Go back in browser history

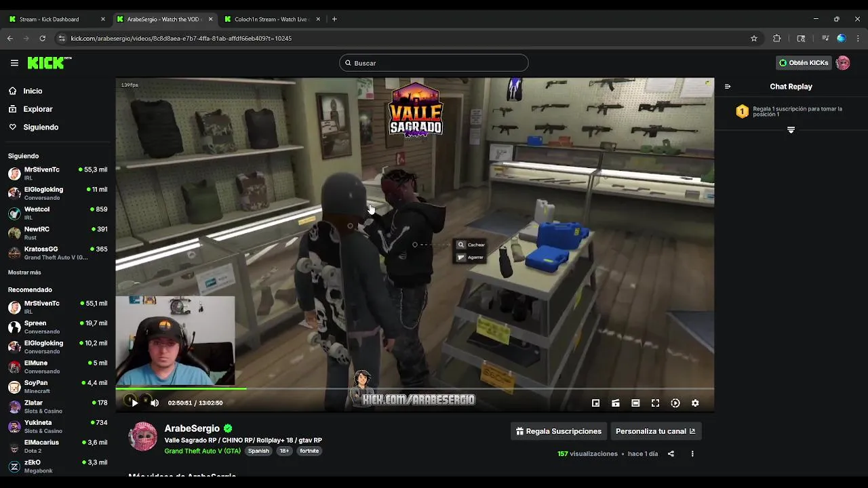(10, 39)
